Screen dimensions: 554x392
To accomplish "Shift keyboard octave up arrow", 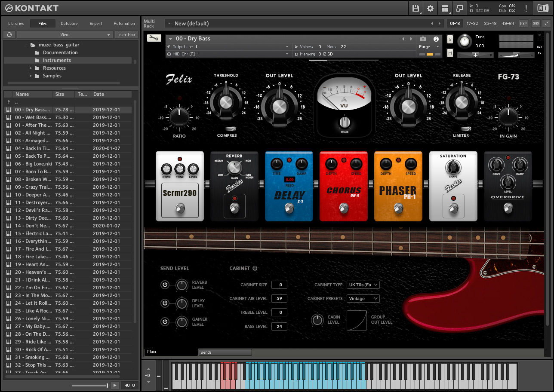I will tap(149, 369).
